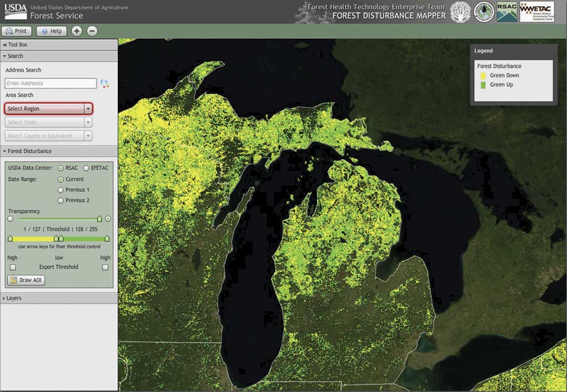Click the threshold values text 1 / 127
Image resolution: width=567 pixels, height=392 pixels.
click(32, 229)
